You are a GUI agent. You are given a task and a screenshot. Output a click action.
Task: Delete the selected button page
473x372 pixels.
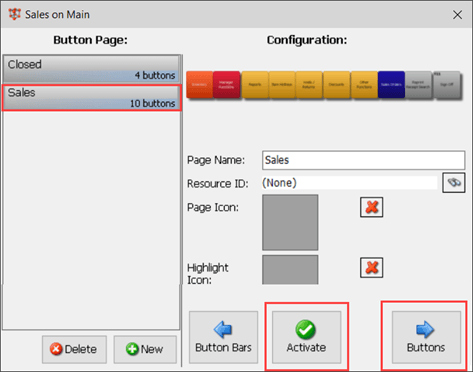click(x=74, y=349)
